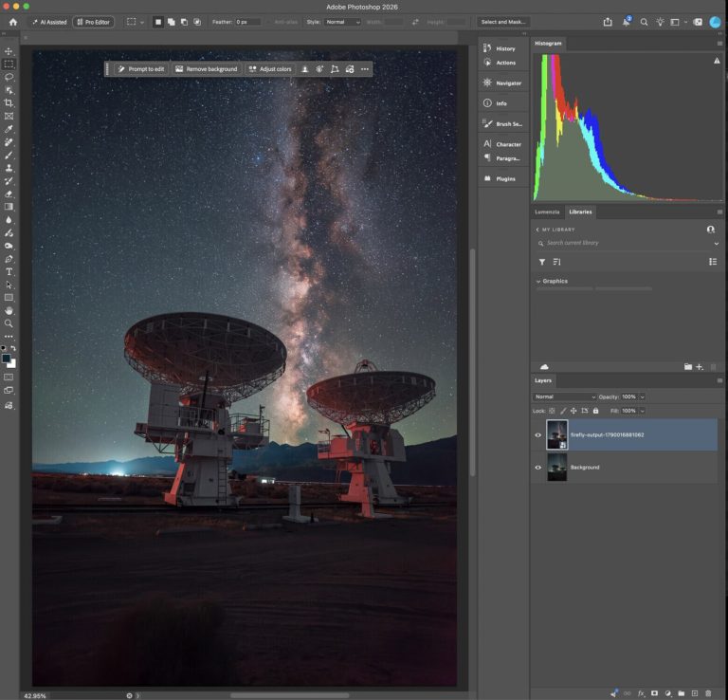Toggle lock image pixels brush icon
Viewport: 728px width, 700px height.
(563, 411)
